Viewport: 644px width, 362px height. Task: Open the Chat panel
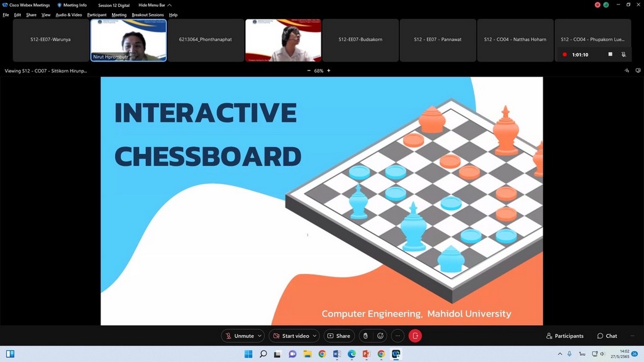point(607,336)
